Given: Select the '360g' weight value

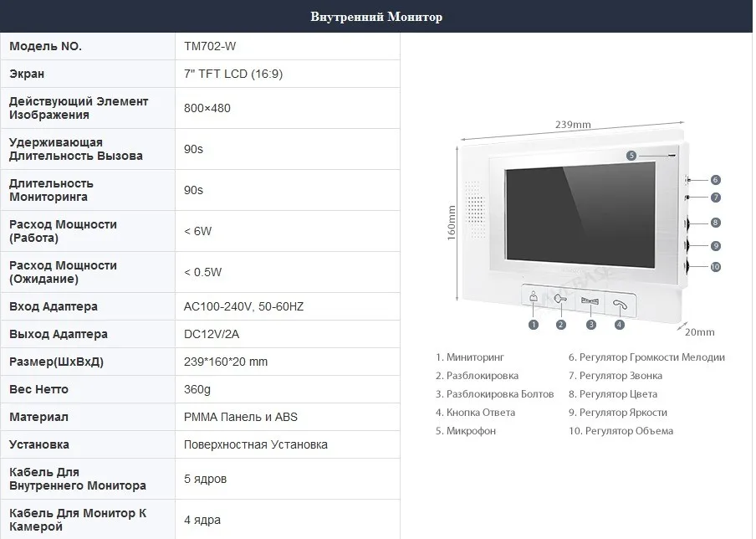Looking at the screenshot, I should [x=197, y=389].
